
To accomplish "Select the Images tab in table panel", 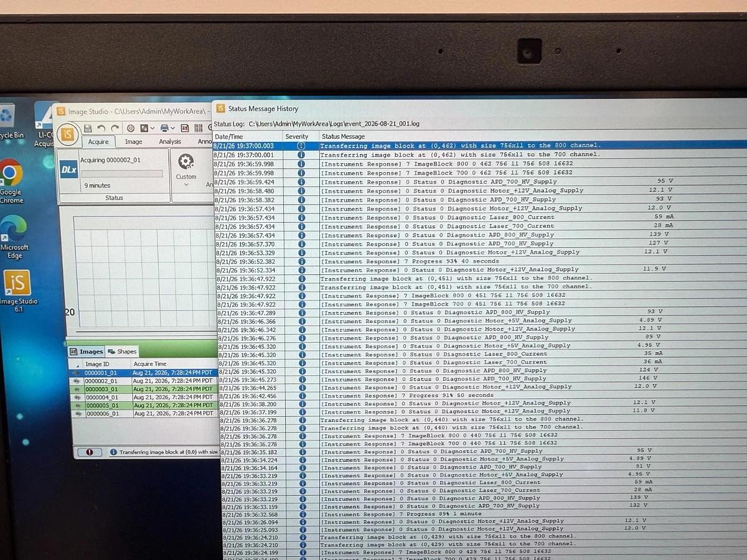I will [x=87, y=352].
